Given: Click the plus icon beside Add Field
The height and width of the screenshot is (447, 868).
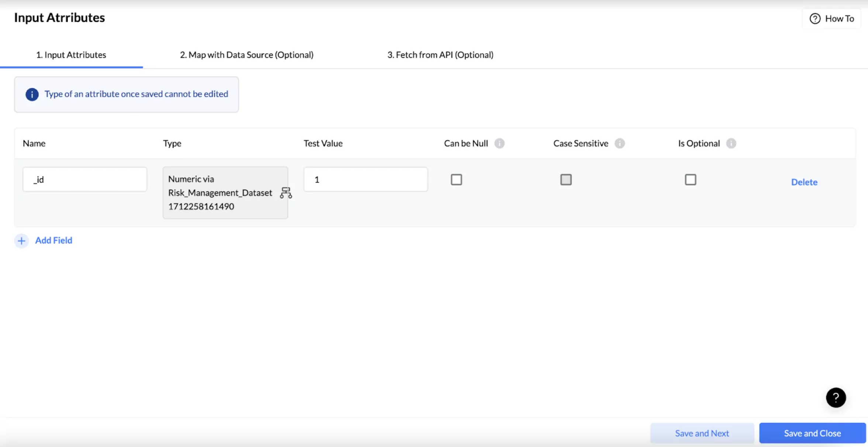Looking at the screenshot, I should click(21, 241).
